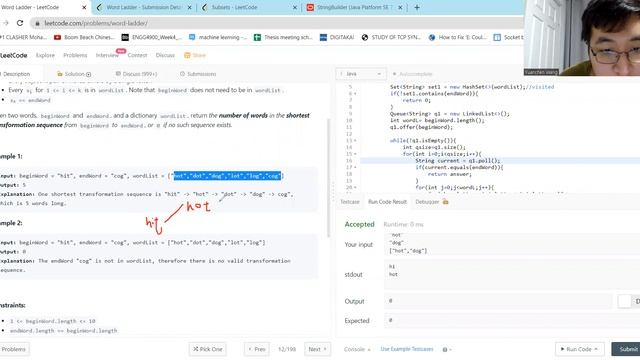Collapse the while loop fold at line 13
The height and width of the screenshot is (360, 640).
355,141
